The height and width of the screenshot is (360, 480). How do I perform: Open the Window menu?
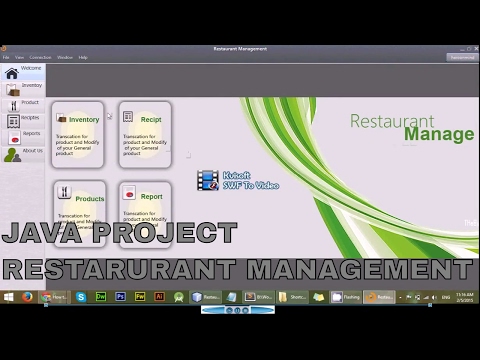65,57
